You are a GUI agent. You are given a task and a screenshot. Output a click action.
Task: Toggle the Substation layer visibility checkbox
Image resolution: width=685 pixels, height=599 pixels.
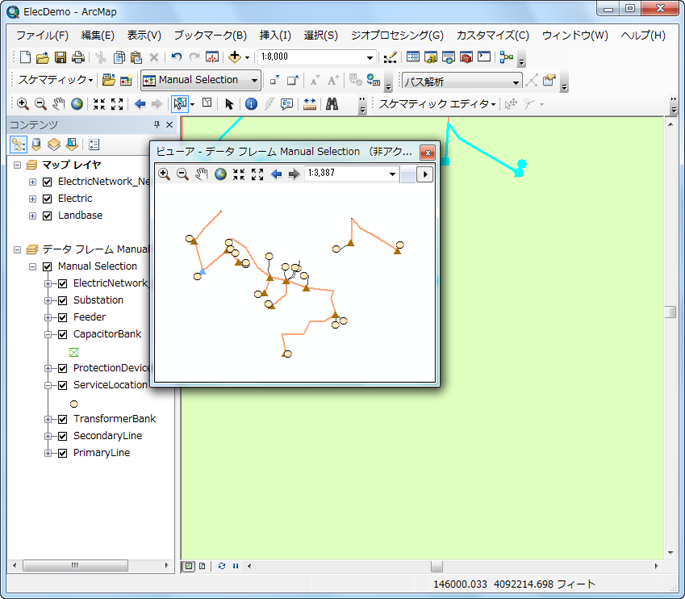coord(62,300)
